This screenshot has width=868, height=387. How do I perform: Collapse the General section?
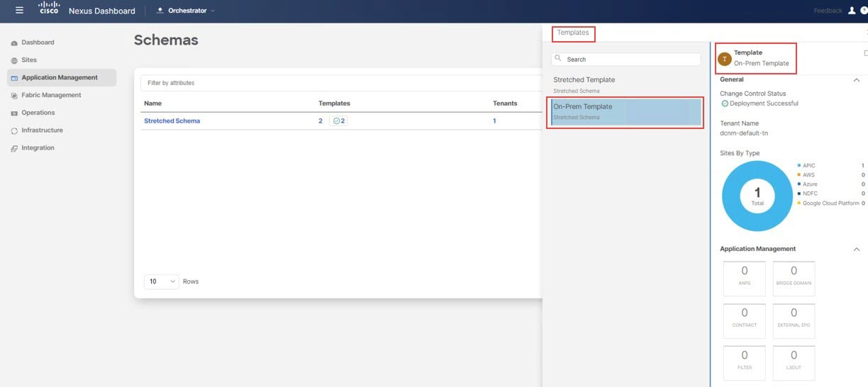pyautogui.click(x=857, y=80)
